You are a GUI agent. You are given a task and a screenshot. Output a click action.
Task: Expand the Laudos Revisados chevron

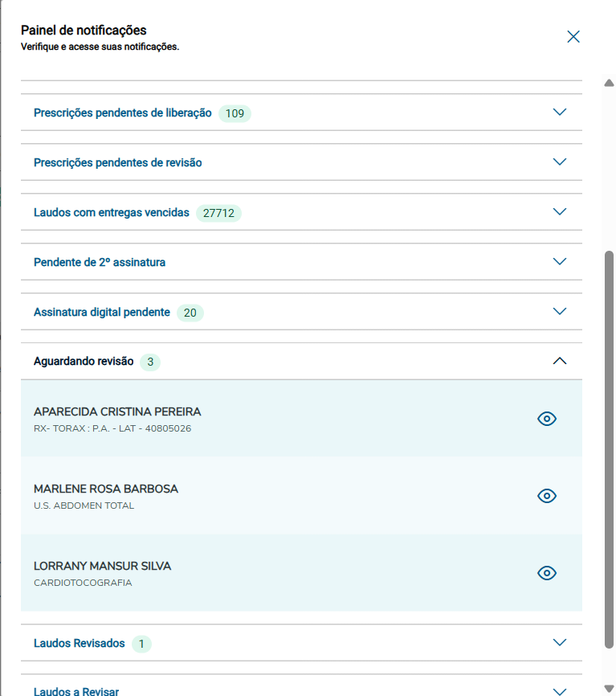point(561,643)
